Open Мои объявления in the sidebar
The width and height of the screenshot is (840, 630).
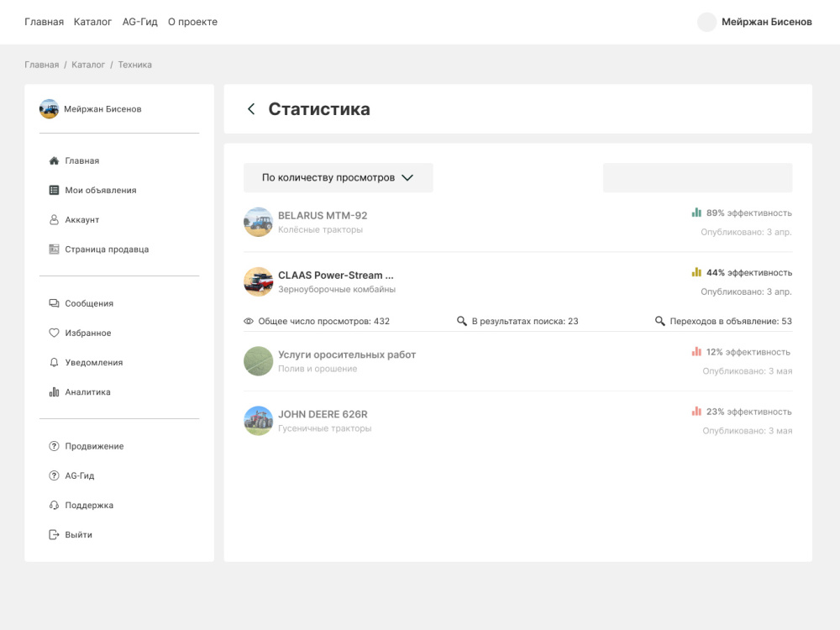click(x=101, y=190)
